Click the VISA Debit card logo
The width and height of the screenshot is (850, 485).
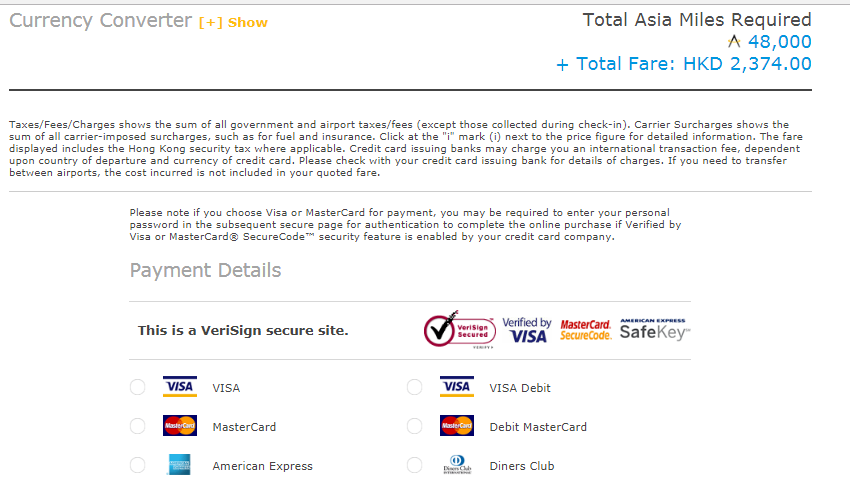point(456,387)
